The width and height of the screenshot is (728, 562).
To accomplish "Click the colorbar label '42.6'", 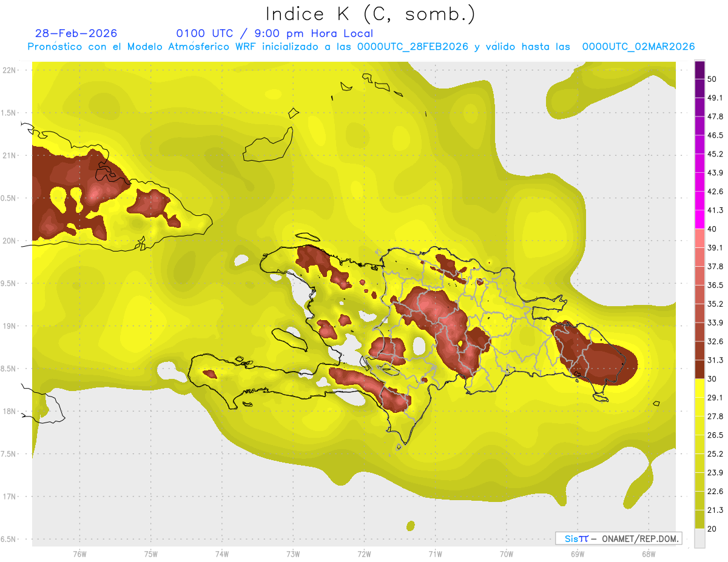I will click(x=715, y=192).
